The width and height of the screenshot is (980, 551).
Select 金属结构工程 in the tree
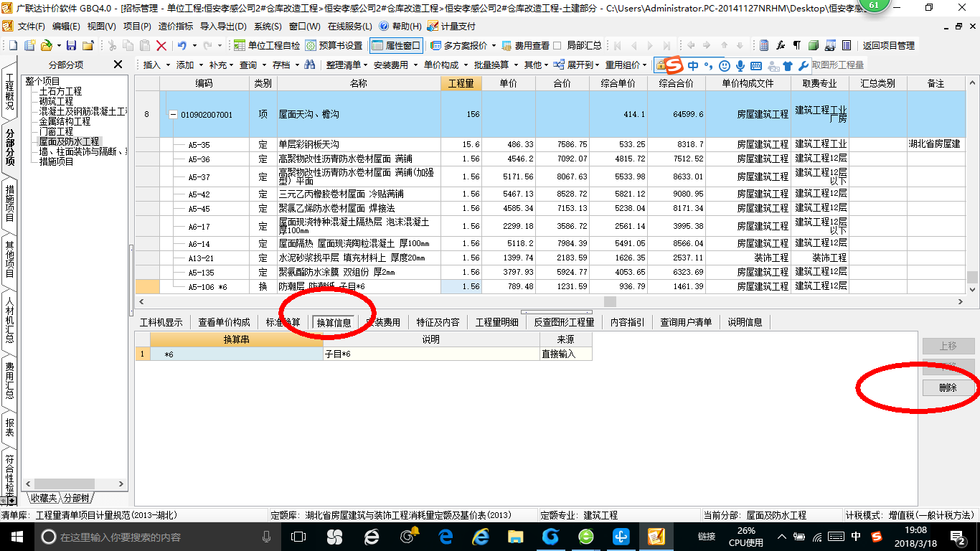65,122
